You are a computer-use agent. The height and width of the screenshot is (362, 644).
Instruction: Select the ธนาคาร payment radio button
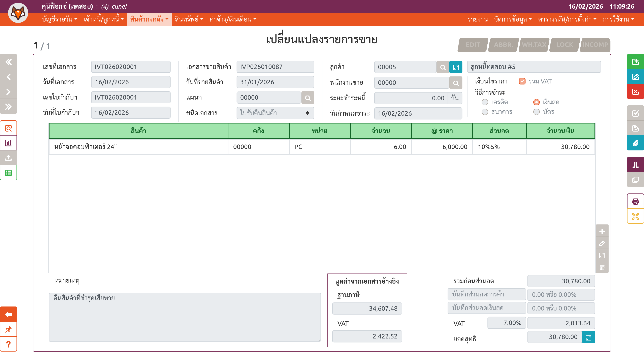(x=485, y=112)
